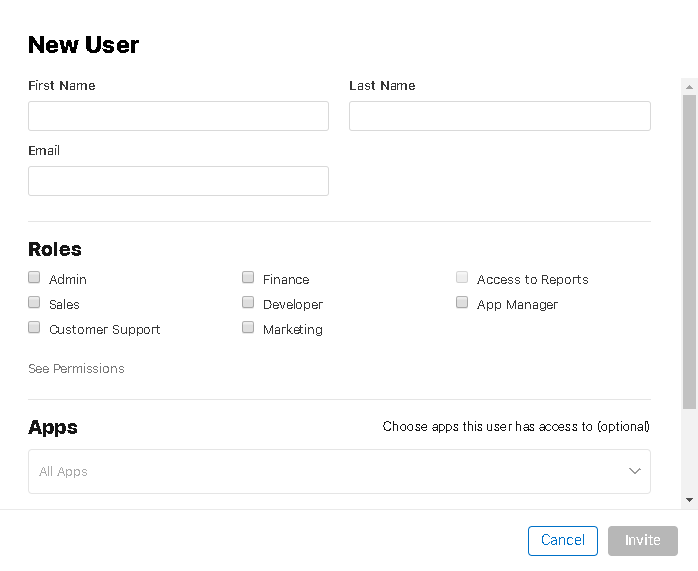Image resolution: width=698 pixels, height=571 pixels.
Task: Focus the First Name input field
Action: 179,116
